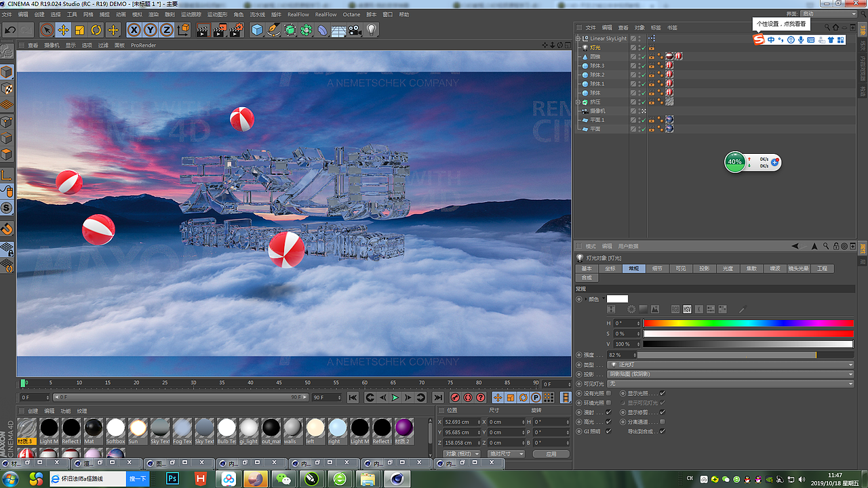Jump to the start of the timeline
Image resolution: width=868 pixels, height=488 pixels.
353,398
